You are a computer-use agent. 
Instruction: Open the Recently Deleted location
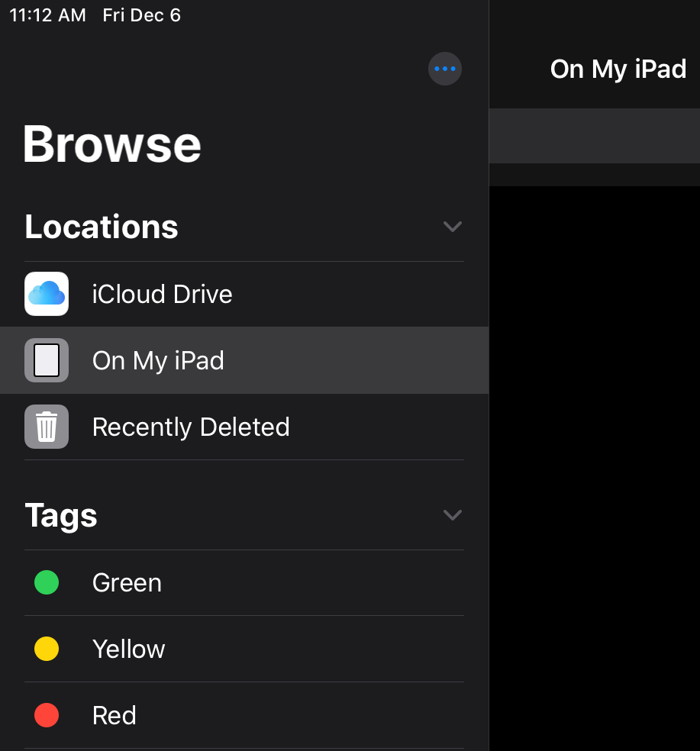244,427
